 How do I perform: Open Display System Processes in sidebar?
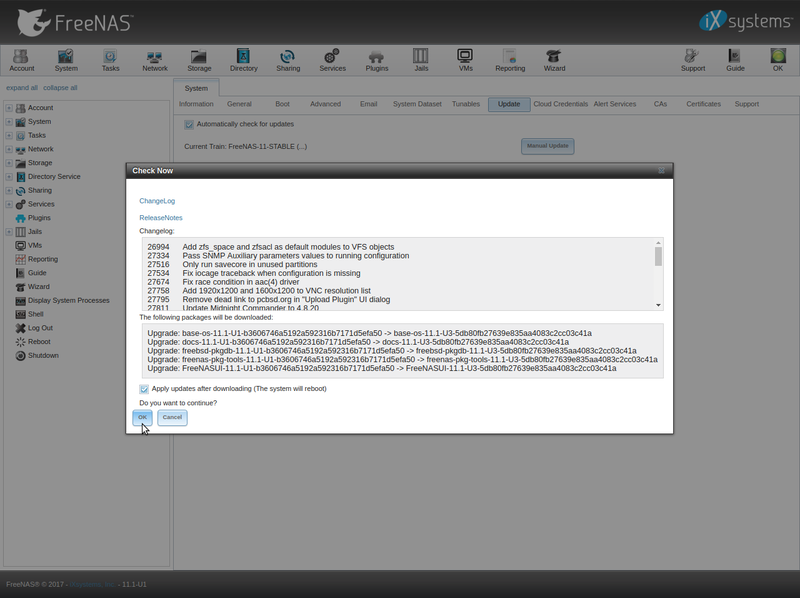(68, 301)
